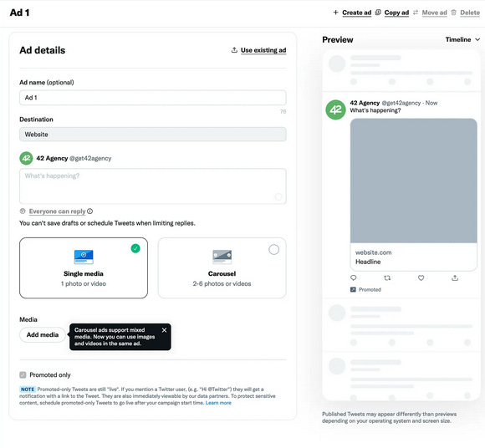485x448 pixels.
Task: Toggle the Promoted only checkbox
Action: (23, 375)
